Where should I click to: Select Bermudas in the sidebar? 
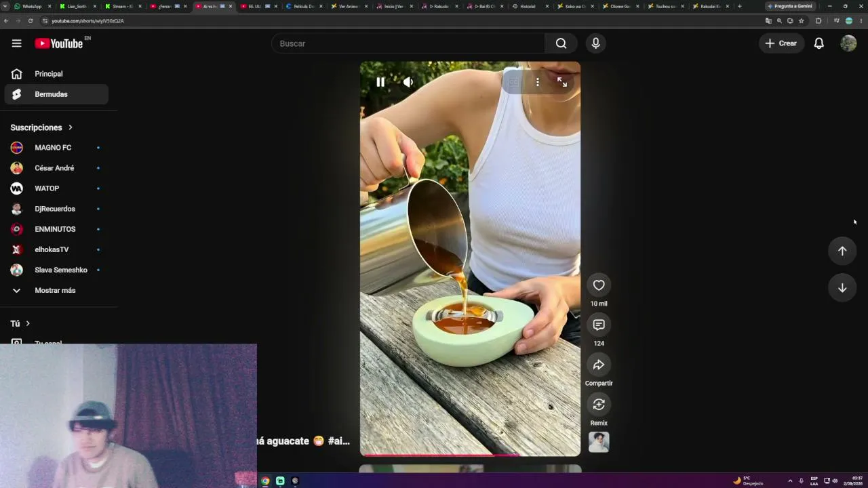(56, 94)
